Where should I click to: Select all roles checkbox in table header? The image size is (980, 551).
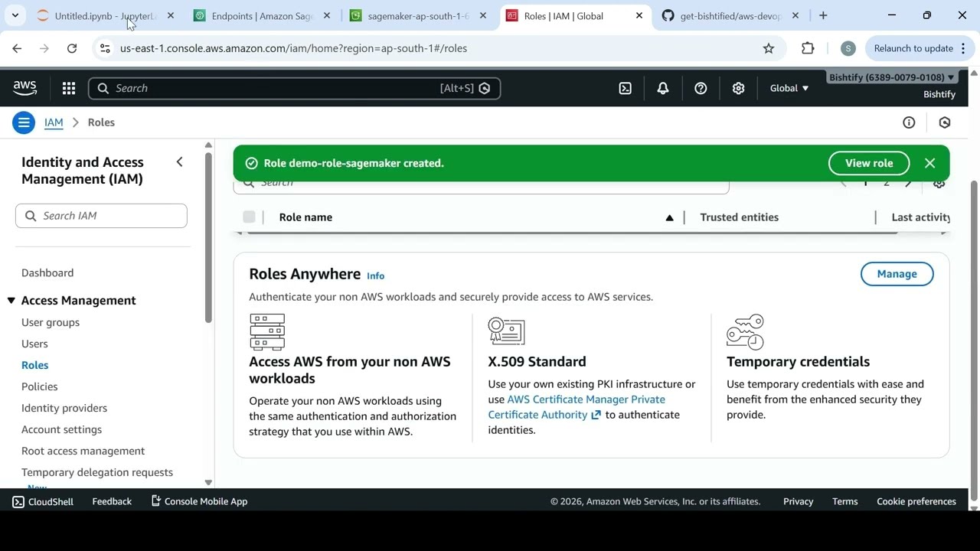click(249, 217)
